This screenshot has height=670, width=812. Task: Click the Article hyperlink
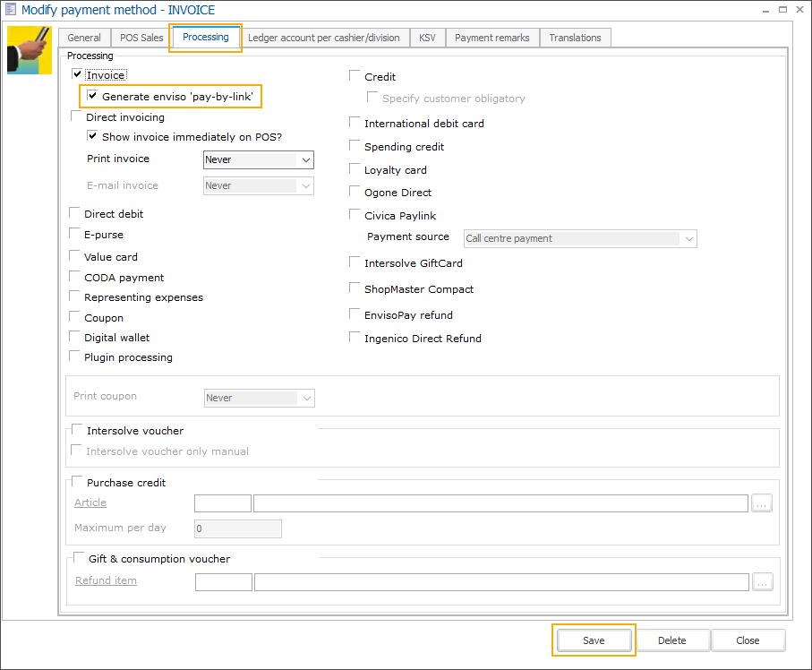[x=90, y=502]
